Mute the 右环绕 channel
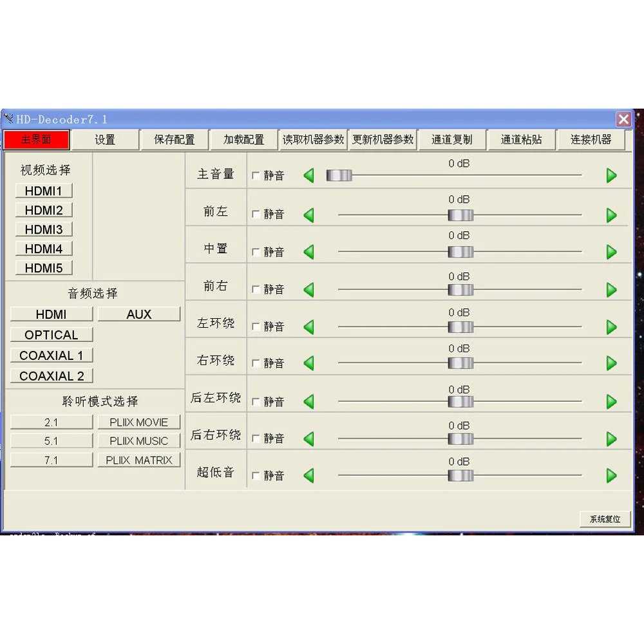Viewport: 644px width, 644px height. click(x=256, y=363)
